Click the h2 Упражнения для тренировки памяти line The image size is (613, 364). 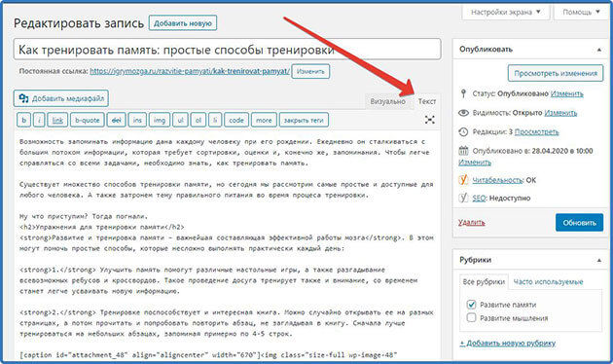click(x=101, y=227)
